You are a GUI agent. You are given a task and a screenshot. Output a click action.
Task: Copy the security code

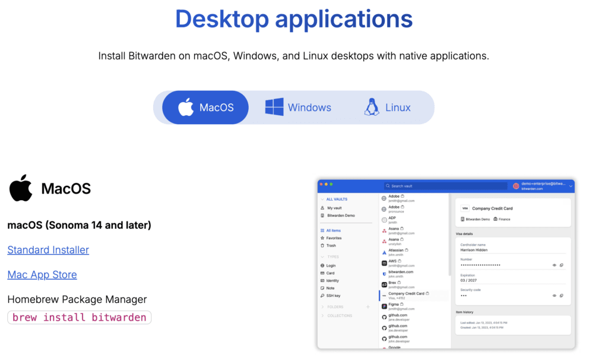coord(562,295)
